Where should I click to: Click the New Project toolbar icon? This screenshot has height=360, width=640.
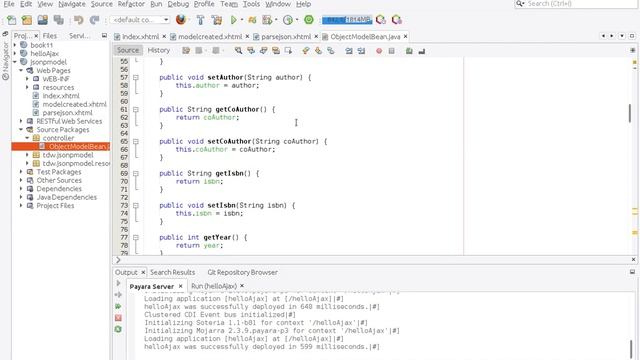pyautogui.click(x=27, y=20)
